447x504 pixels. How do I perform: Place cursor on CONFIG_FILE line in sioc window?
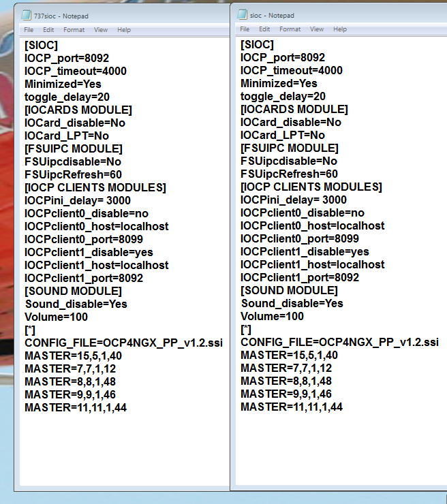pyautogui.click(x=339, y=343)
